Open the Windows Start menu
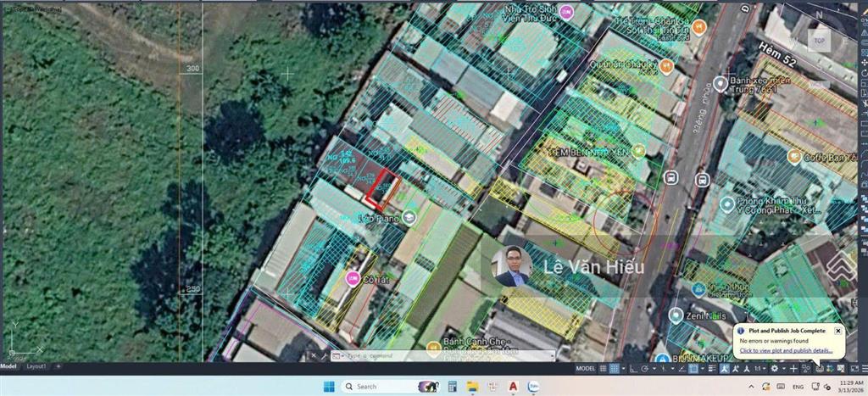 coord(328,386)
